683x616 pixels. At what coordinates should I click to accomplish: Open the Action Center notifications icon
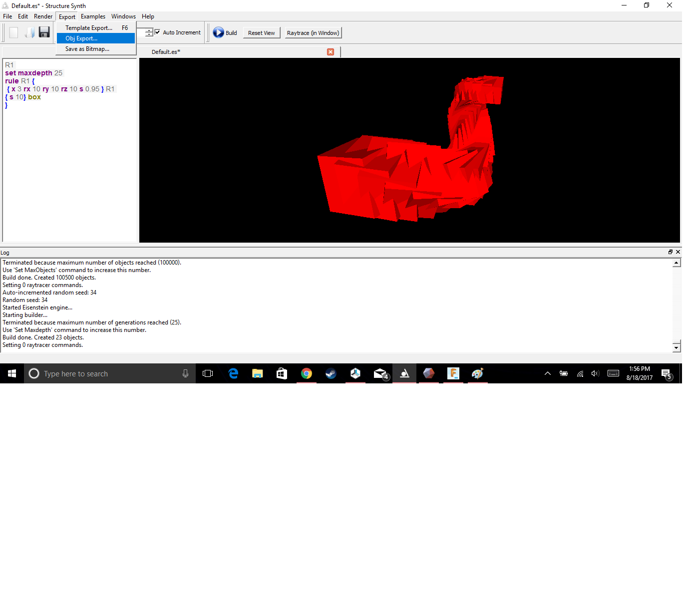pyautogui.click(x=667, y=373)
